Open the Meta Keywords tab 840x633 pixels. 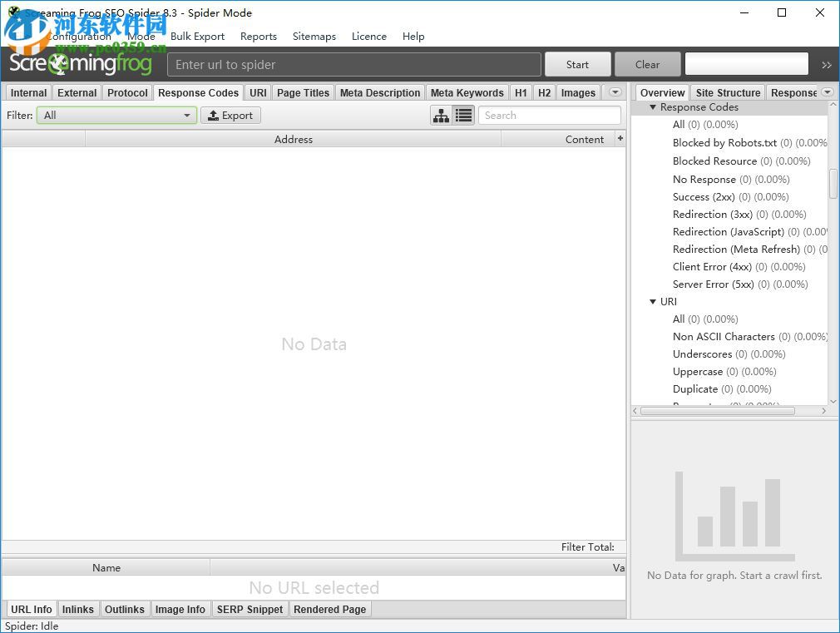[x=467, y=92]
